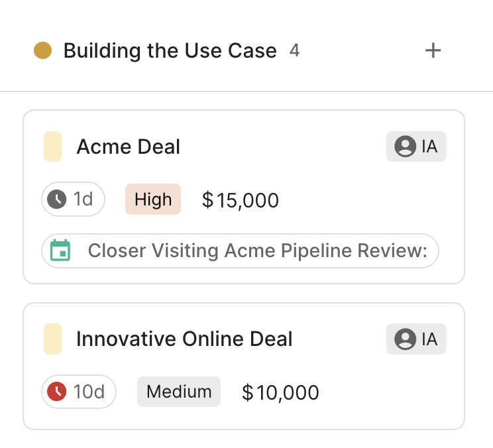Click the yellow tag on Innovative Online Deal
Image resolution: width=493 pixels, height=448 pixels.
point(52,339)
